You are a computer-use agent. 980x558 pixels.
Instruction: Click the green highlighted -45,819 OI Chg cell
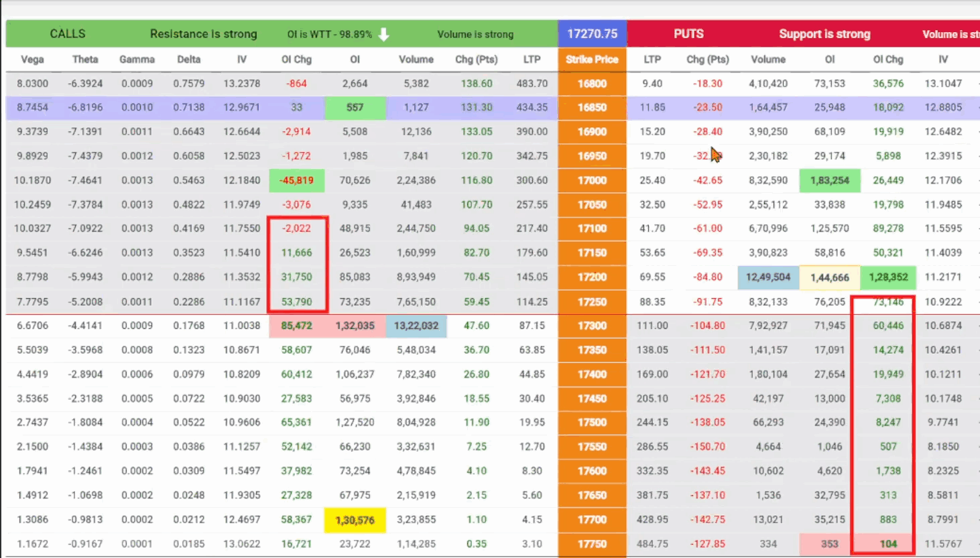coord(296,180)
